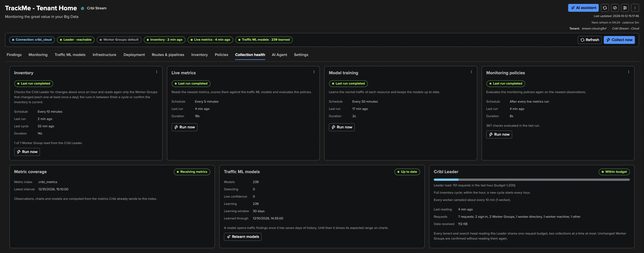Open the Inventory card kebab menu
The height and width of the screenshot is (253, 644).
[157, 72]
